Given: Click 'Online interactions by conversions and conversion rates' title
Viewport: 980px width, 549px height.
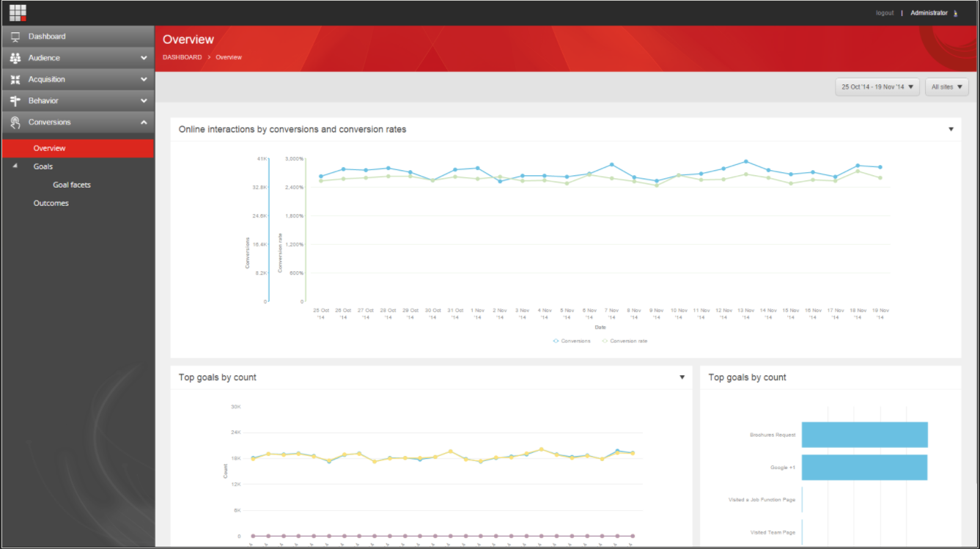Looking at the screenshot, I should click(x=292, y=129).
